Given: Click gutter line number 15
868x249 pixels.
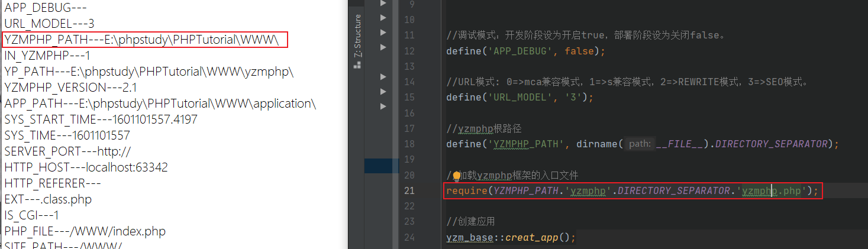Looking at the screenshot, I should pyautogui.click(x=409, y=98).
